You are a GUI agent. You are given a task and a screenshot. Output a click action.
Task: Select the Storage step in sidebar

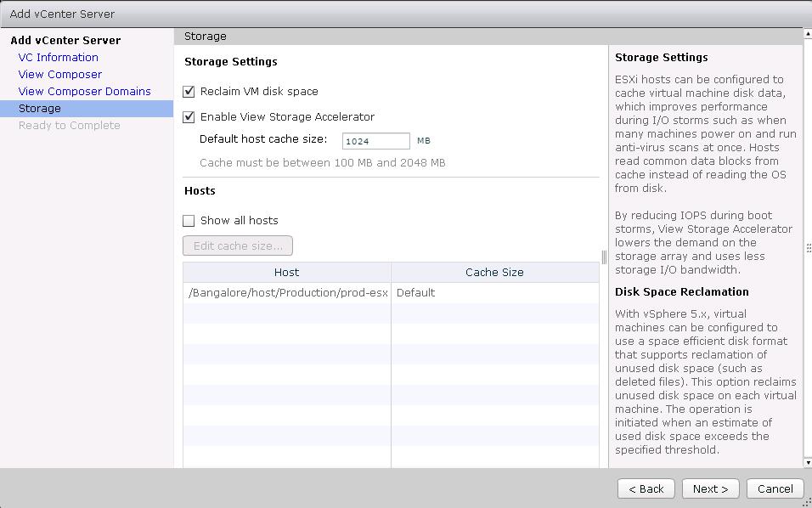(x=40, y=109)
